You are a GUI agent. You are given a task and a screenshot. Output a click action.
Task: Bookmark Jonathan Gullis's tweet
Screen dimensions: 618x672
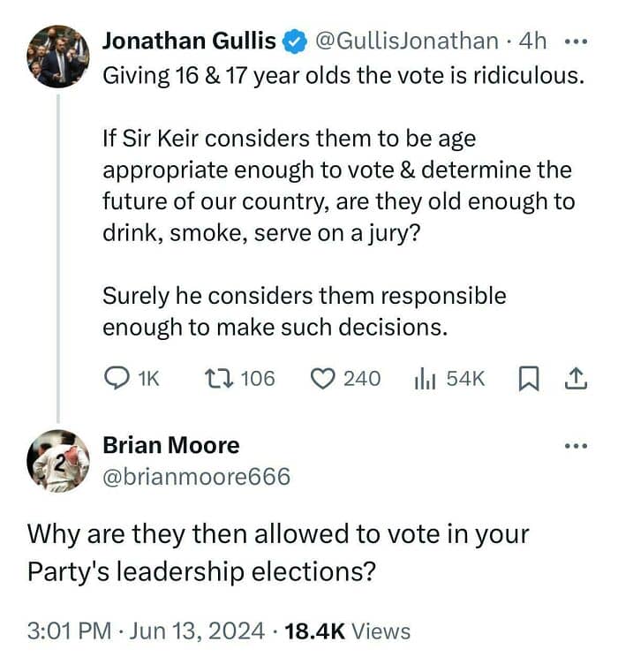(x=527, y=379)
